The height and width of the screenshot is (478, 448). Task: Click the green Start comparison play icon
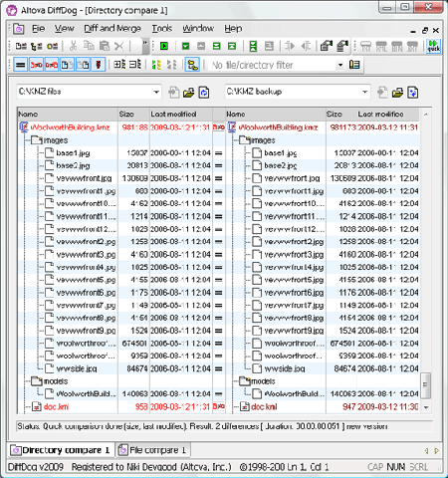click(x=164, y=46)
